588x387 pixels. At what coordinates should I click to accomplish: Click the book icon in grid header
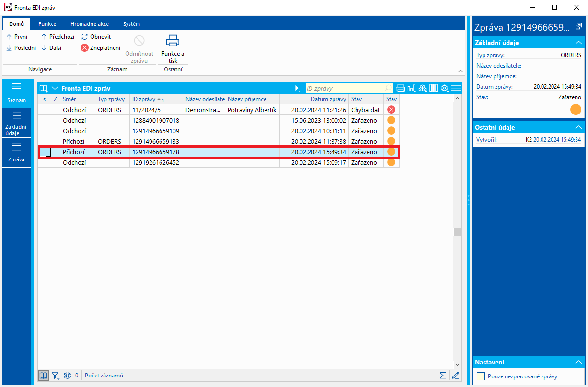(44, 88)
